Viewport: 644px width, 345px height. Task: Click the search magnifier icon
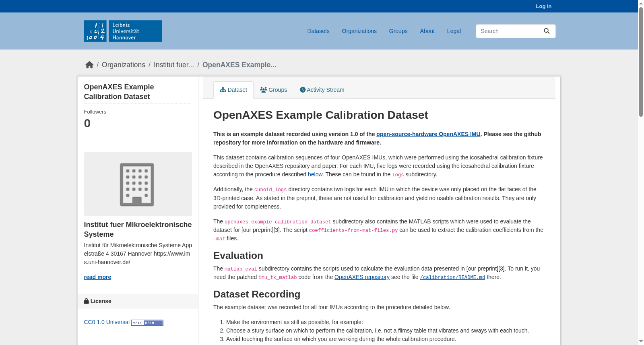coord(547,31)
